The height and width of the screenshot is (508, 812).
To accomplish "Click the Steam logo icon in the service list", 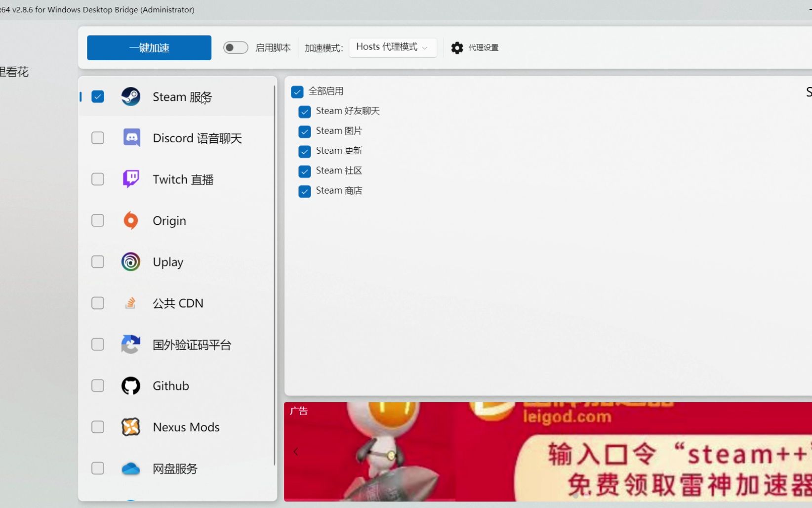I will coord(130,96).
